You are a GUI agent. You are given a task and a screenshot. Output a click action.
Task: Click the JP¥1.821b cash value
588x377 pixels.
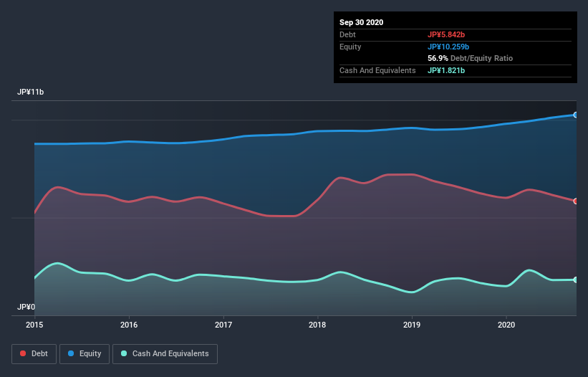pyautogui.click(x=446, y=70)
